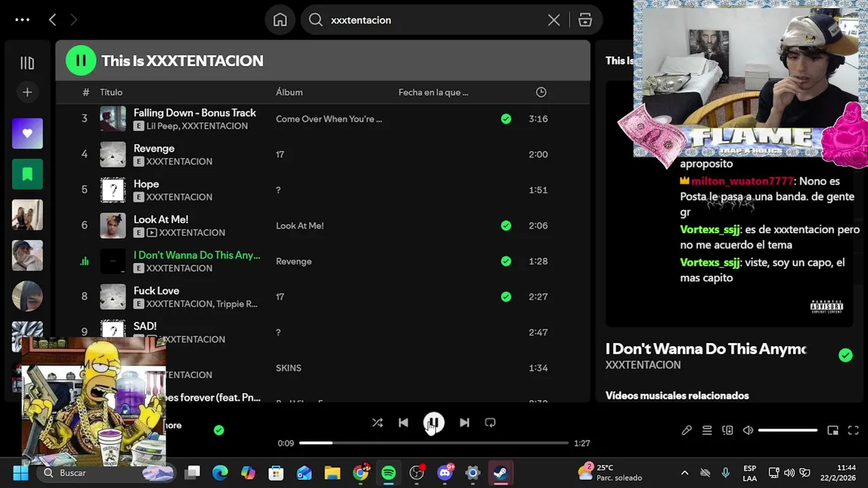Toggle saved checkmark in bottom player bar
This screenshot has width=868, height=488.
tap(218, 430)
